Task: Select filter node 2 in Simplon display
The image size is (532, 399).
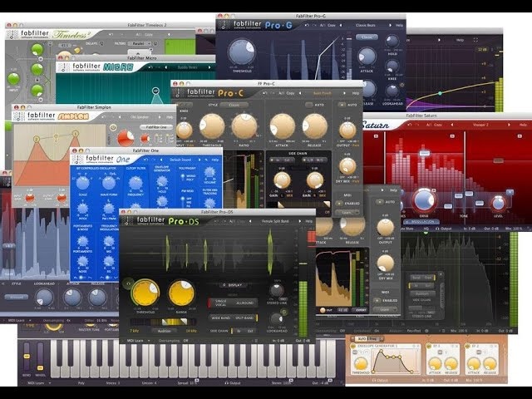Action: pos(37,139)
